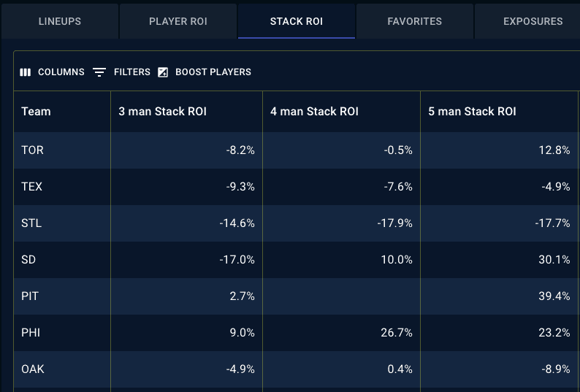This screenshot has width=580, height=392.
Task: Click SD's 30.1% five man cell
Action: coord(499,260)
